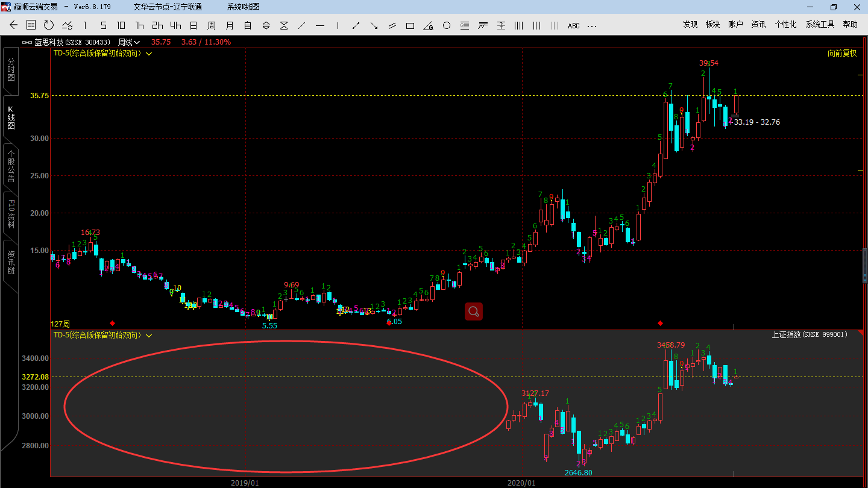Click the 向前复权 adjustment label
Viewport: 868px width, 488px height.
841,53
